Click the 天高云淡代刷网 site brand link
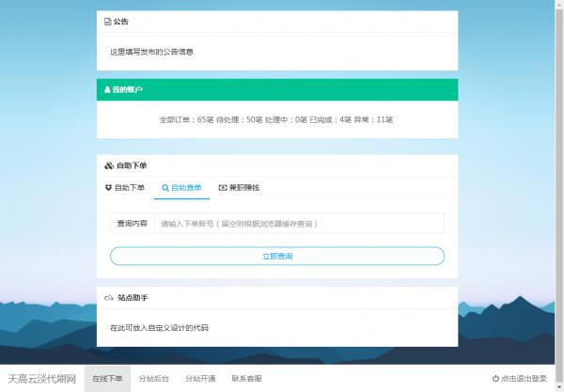This screenshot has height=392, width=564. pyautogui.click(x=41, y=379)
